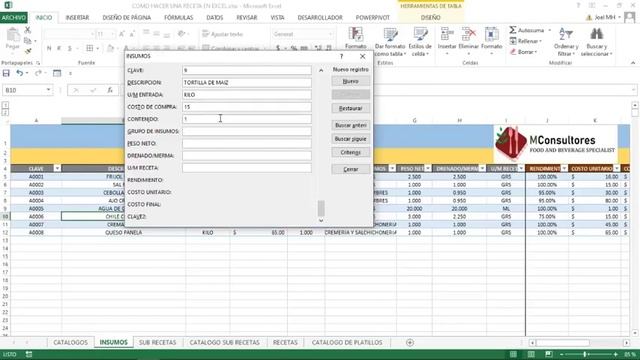
Task: Click the Restaurar button in the dialog
Action: (x=351, y=108)
